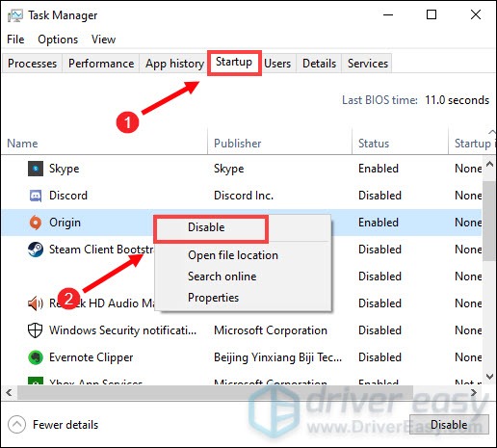Switch to the Details tab

click(x=319, y=64)
